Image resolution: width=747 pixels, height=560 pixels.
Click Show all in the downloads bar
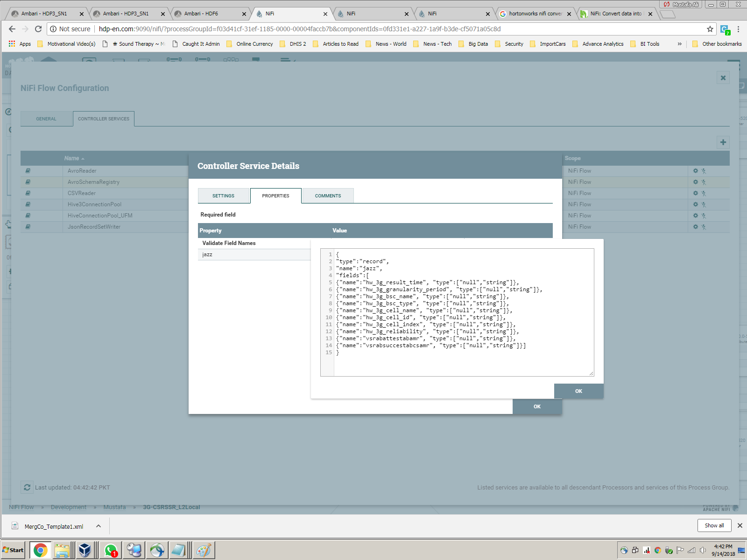click(x=714, y=525)
